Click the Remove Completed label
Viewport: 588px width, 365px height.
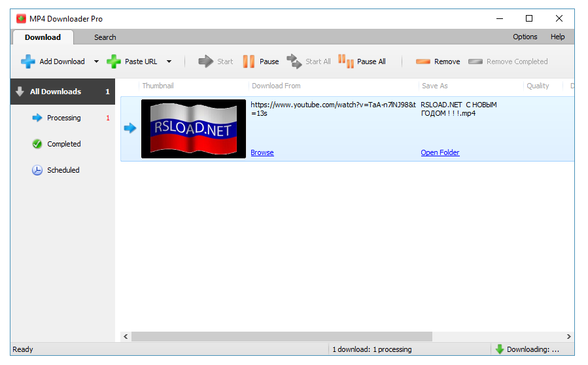517,61
